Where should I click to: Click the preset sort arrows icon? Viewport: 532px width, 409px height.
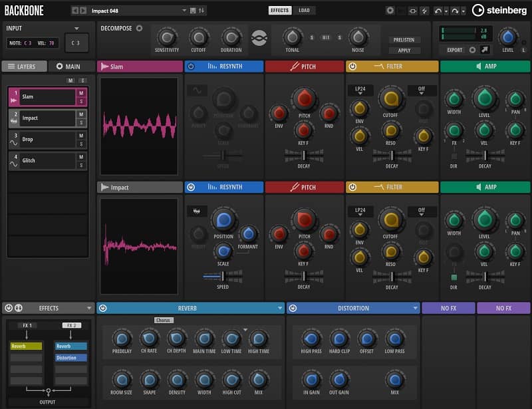tap(201, 11)
